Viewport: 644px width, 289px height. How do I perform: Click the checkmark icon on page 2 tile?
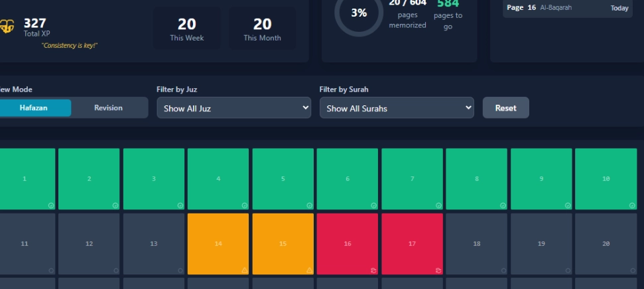click(116, 205)
